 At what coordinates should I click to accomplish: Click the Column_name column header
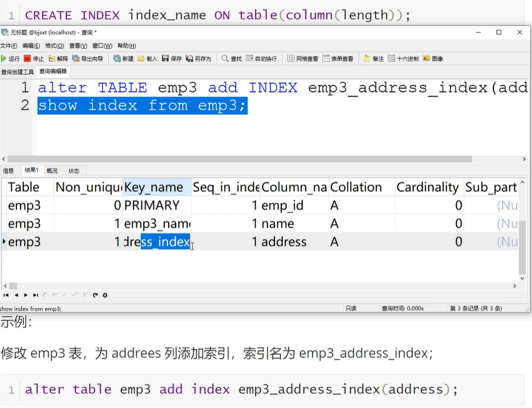[294, 187]
